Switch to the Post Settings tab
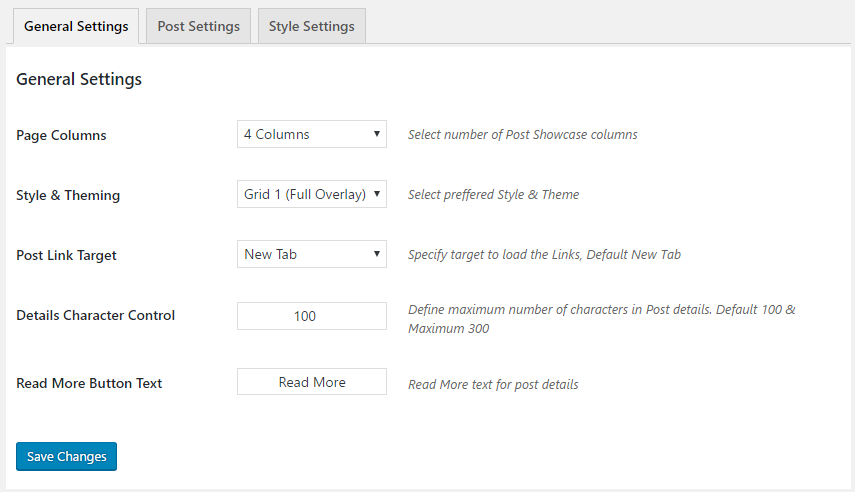The image size is (855, 492). [198, 26]
